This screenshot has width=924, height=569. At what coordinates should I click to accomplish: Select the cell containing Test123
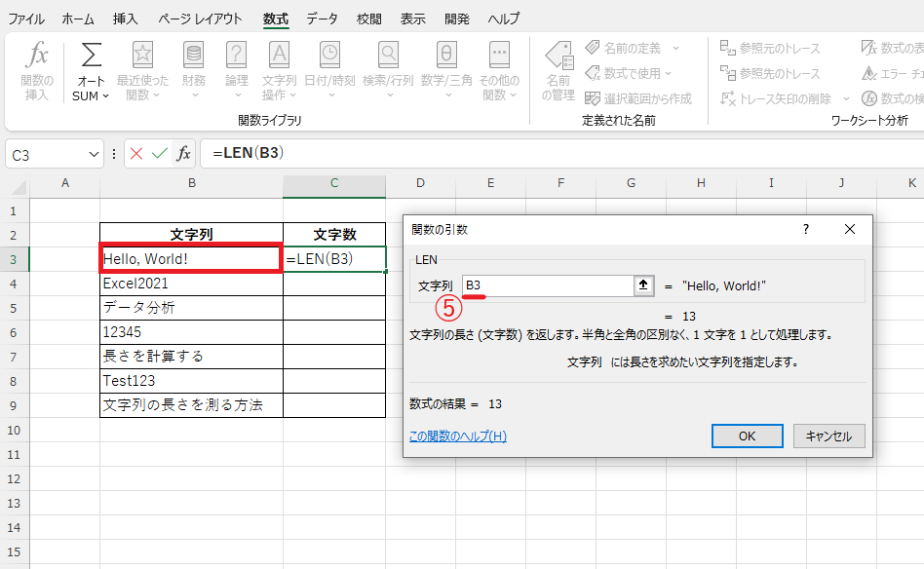click(x=191, y=381)
